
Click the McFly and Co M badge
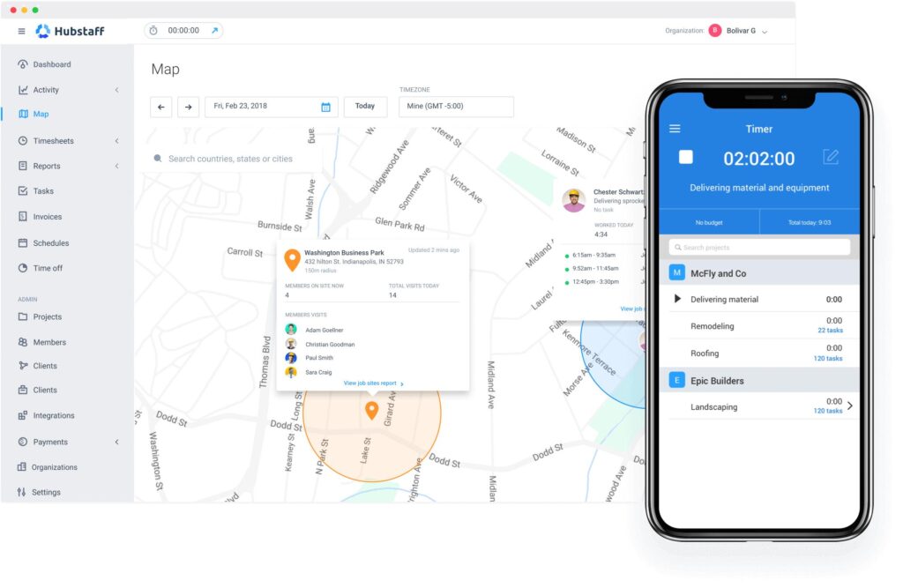click(x=676, y=273)
